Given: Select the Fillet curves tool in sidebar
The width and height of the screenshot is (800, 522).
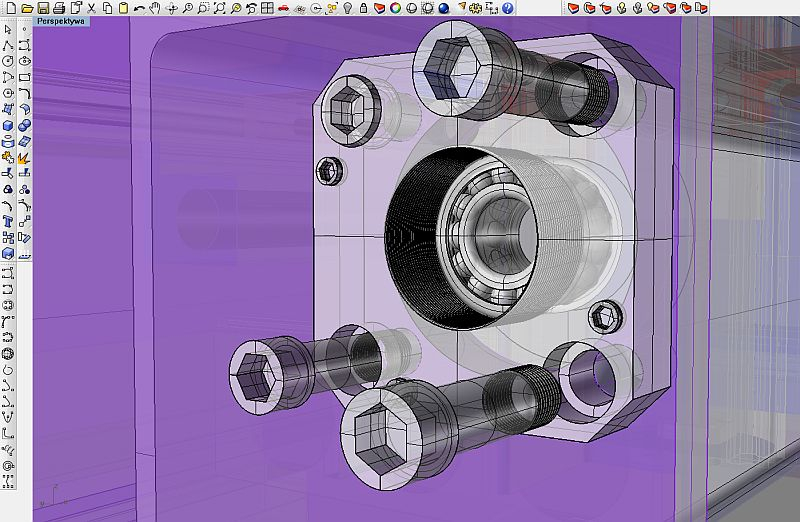Looking at the screenshot, I should click(x=24, y=93).
